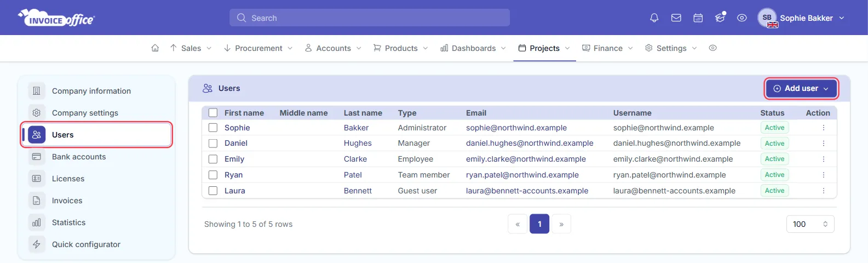Click ryan.patel@northwind.example in the Email column
The height and width of the screenshot is (263, 868).
[x=522, y=175]
